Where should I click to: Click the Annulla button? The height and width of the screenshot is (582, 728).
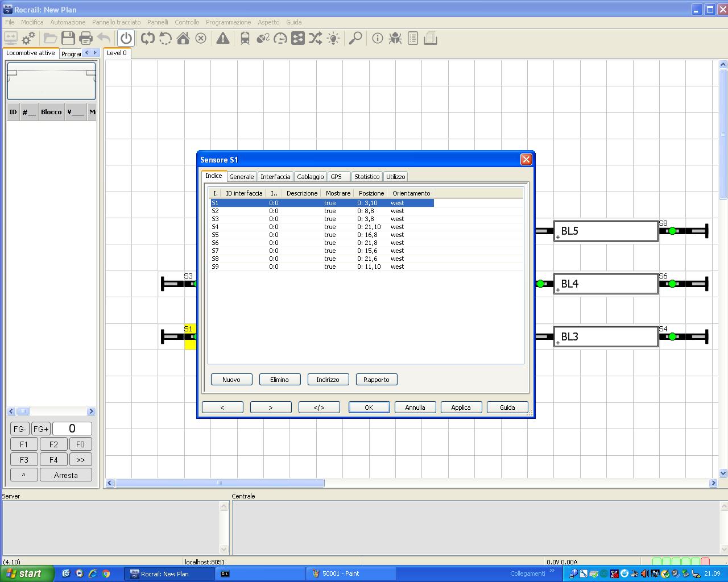[x=415, y=408]
